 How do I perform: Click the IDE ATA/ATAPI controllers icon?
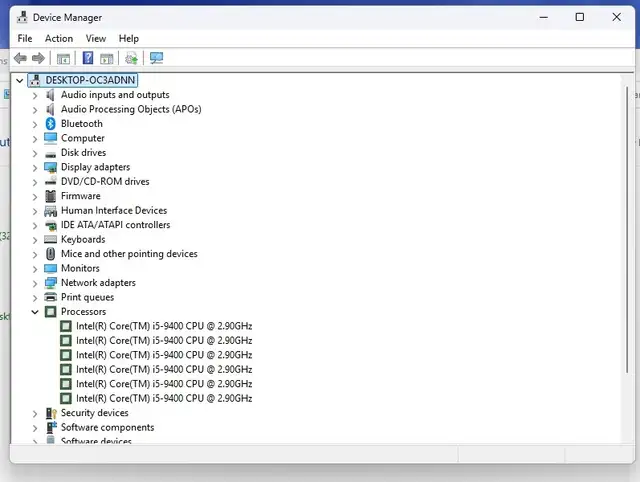[51, 225]
